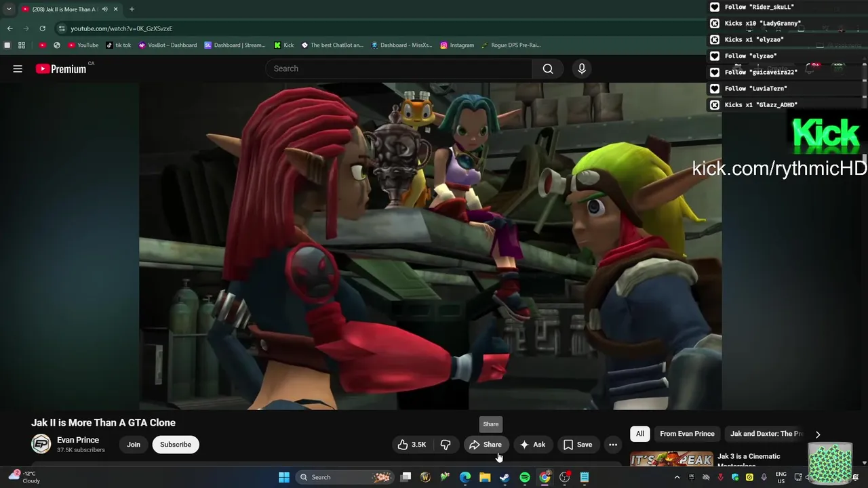Screen dimensions: 868x488
Task: Open Steam from the taskbar
Action: click(505, 477)
